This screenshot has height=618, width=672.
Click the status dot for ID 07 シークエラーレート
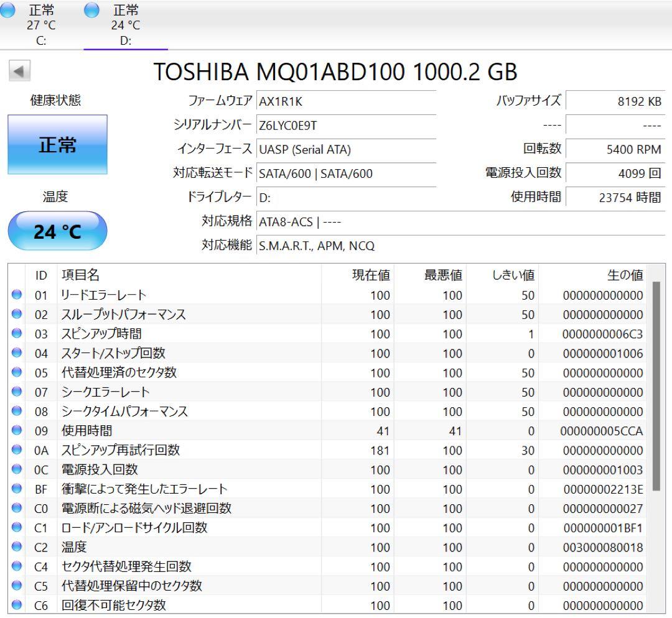tap(17, 392)
